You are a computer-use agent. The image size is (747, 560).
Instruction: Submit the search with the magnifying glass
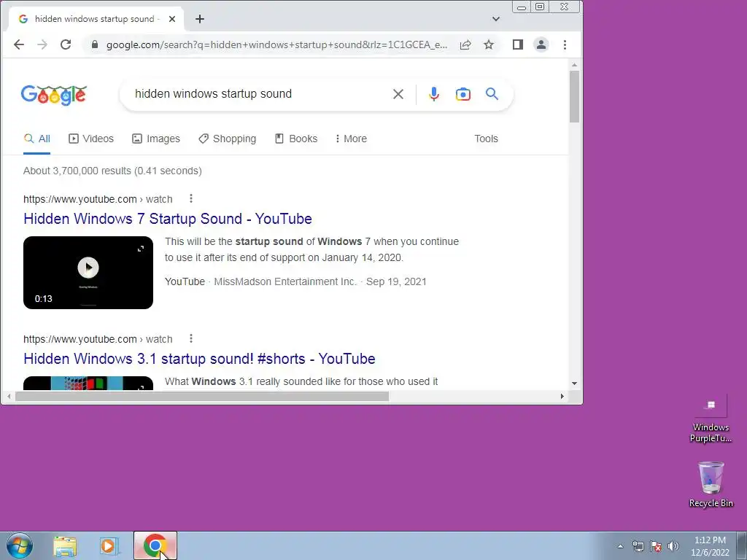(492, 94)
